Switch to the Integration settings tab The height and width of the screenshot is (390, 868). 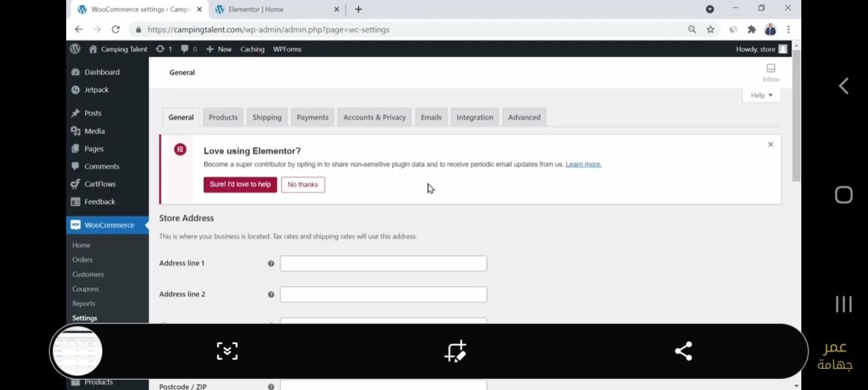pos(475,118)
